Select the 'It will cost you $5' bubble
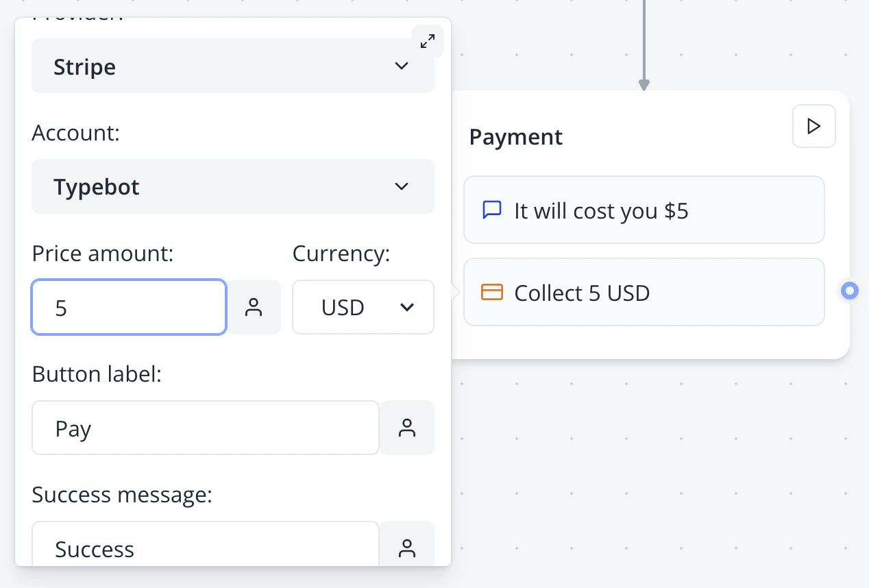 click(x=644, y=210)
